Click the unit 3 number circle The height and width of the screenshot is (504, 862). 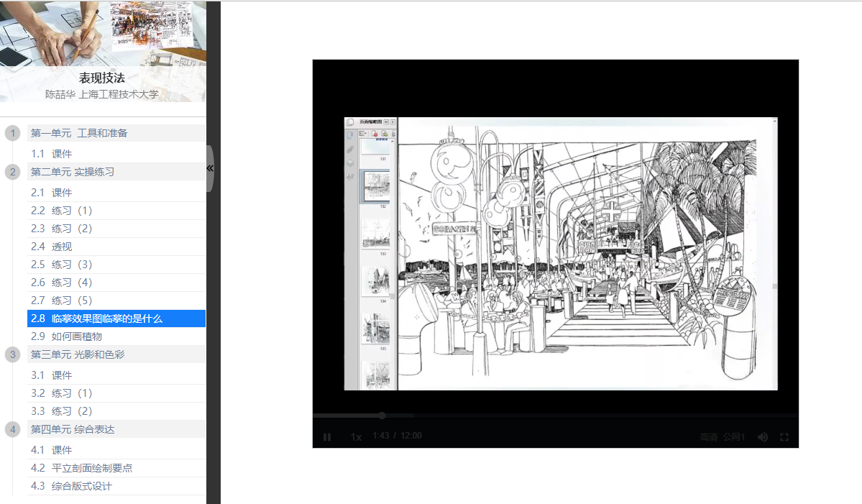tap(12, 354)
